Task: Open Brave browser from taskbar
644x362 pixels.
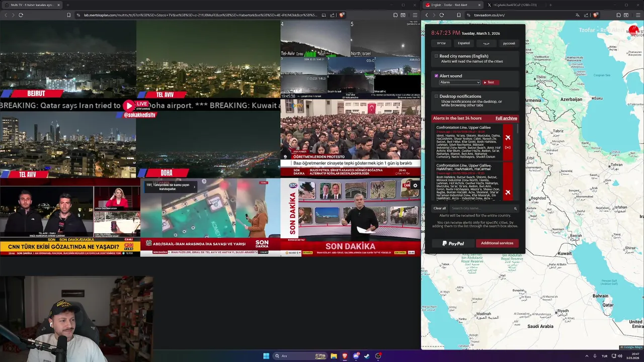Action: [x=345, y=356]
